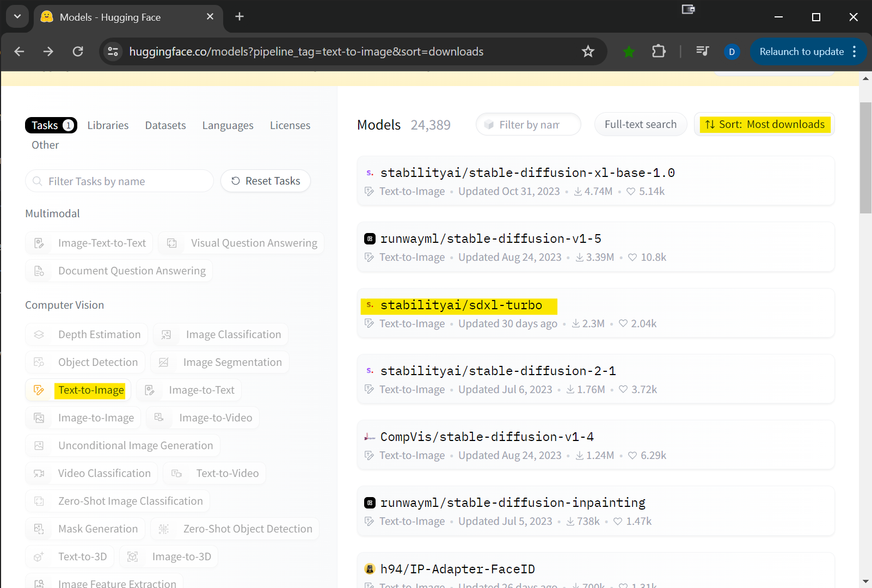Open the browser extensions puzzle icon

point(659,52)
